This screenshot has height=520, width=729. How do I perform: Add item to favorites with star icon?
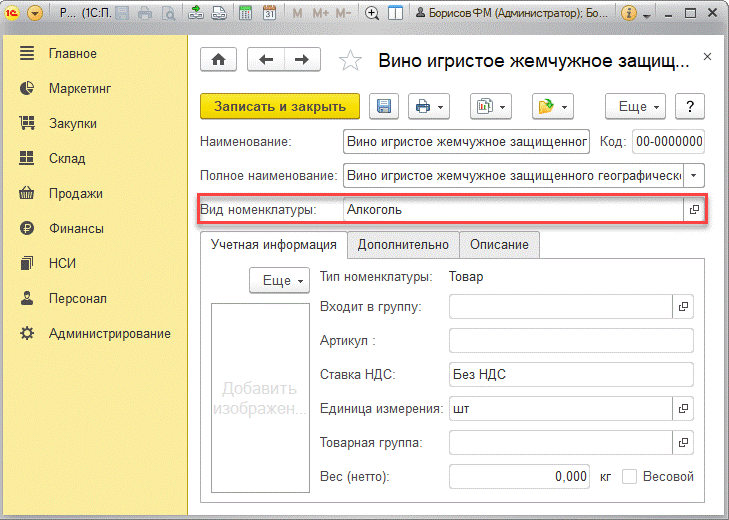tap(350, 61)
